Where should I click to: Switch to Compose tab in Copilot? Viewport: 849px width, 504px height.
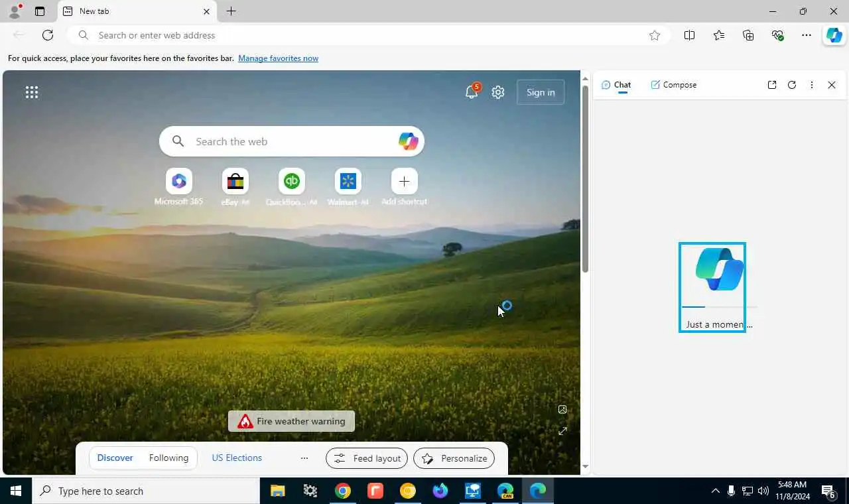click(673, 85)
